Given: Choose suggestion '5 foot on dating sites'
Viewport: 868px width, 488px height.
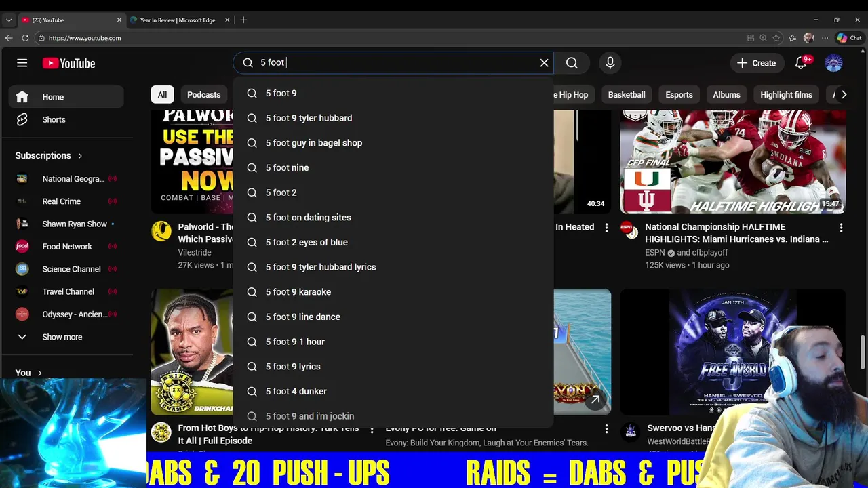Looking at the screenshot, I should point(393,218).
